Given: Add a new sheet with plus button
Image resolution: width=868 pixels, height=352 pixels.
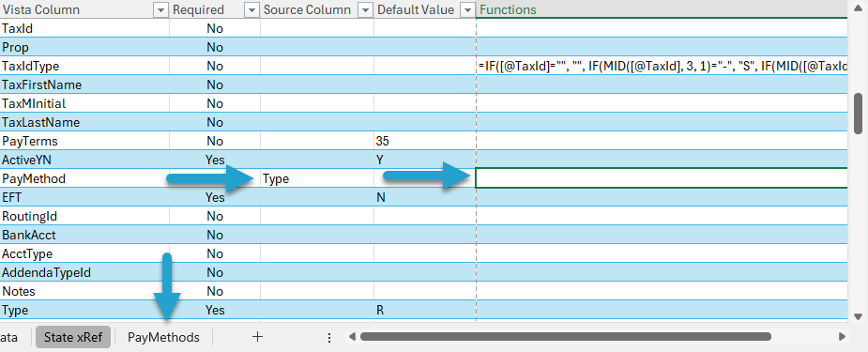Looking at the screenshot, I should point(257,336).
